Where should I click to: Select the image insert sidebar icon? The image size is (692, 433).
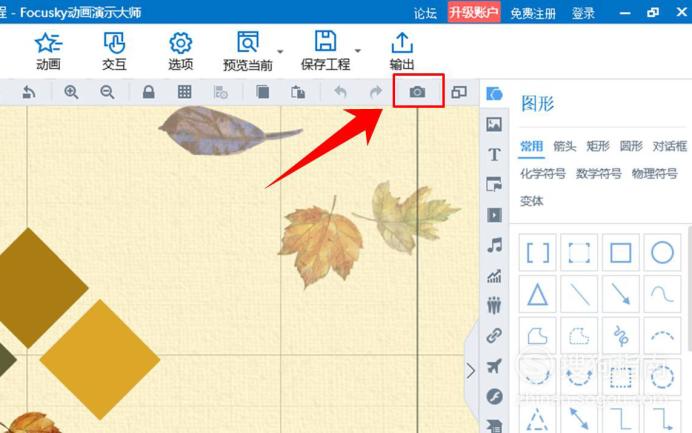(x=494, y=124)
